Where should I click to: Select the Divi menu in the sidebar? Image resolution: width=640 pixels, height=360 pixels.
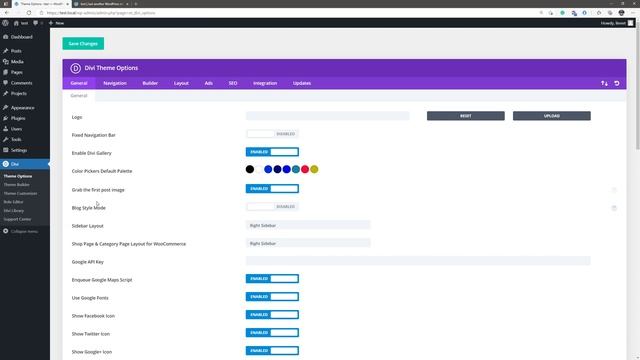[25, 164]
